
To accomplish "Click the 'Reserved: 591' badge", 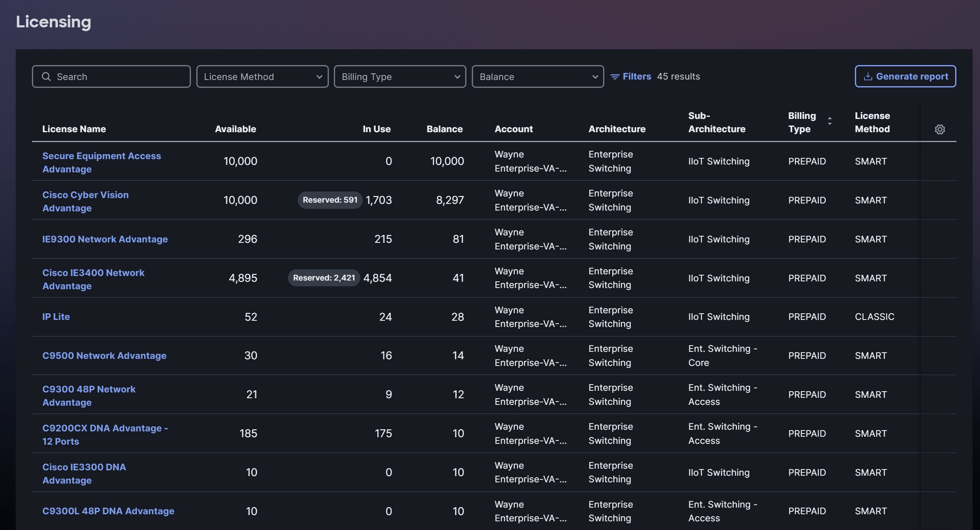I will (330, 200).
